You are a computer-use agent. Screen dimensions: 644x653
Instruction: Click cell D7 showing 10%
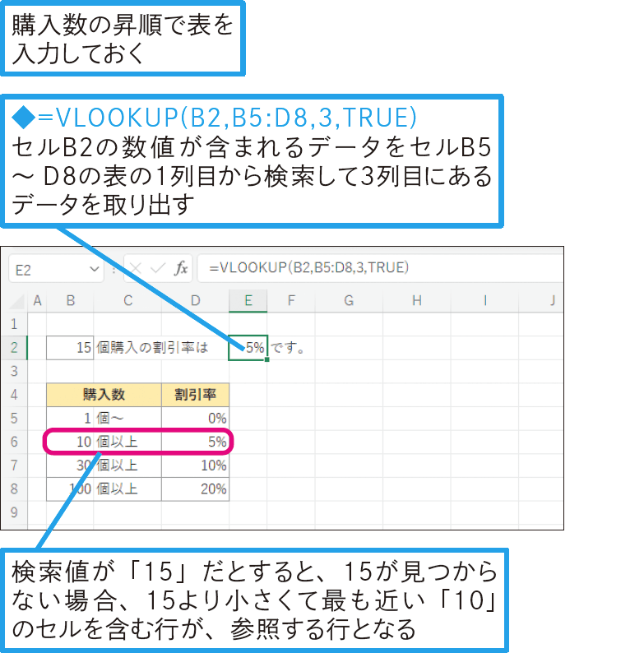pyautogui.click(x=195, y=465)
